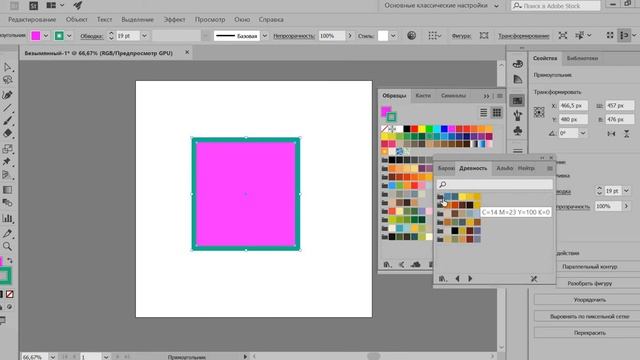Click the Recolor Artwork wheel icon
640x360 pixels.
(x=411, y=36)
